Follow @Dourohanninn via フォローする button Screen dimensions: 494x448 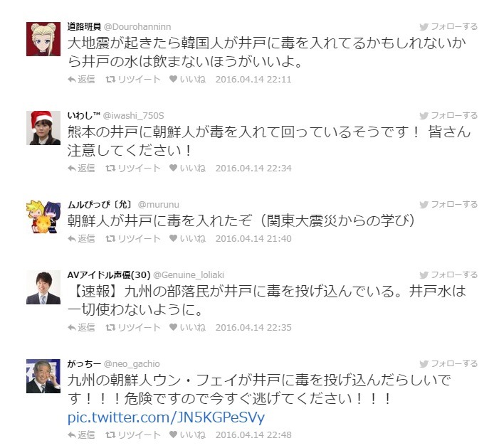[x=448, y=27]
